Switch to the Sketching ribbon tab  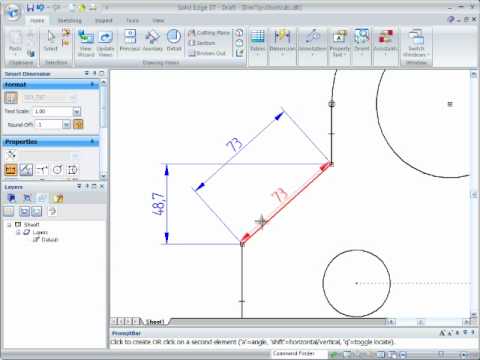(x=69, y=21)
